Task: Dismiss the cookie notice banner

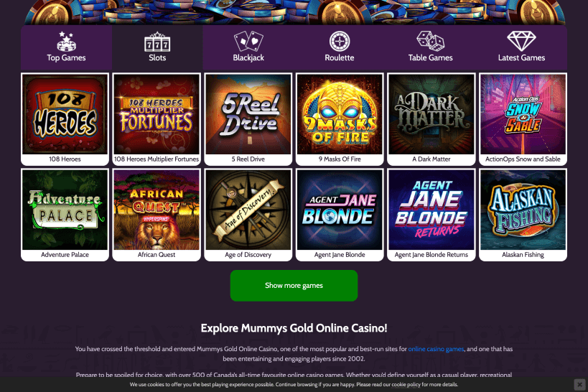Action: pyautogui.click(x=579, y=385)
